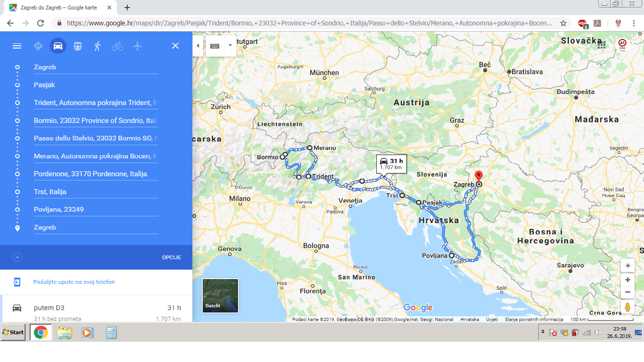Show hidden system tray icons
Image resolution: width=644 pixels, height=362 pixels.
coord(543,332)
